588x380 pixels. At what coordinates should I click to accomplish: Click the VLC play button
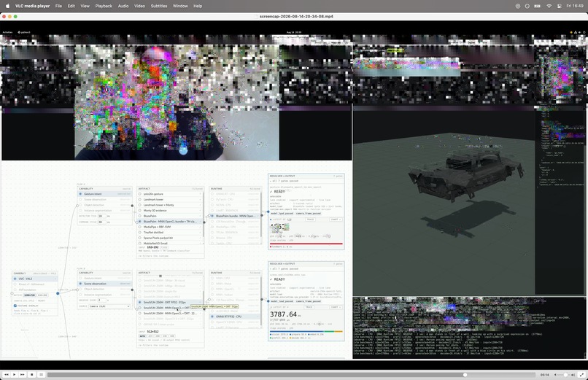15,375
